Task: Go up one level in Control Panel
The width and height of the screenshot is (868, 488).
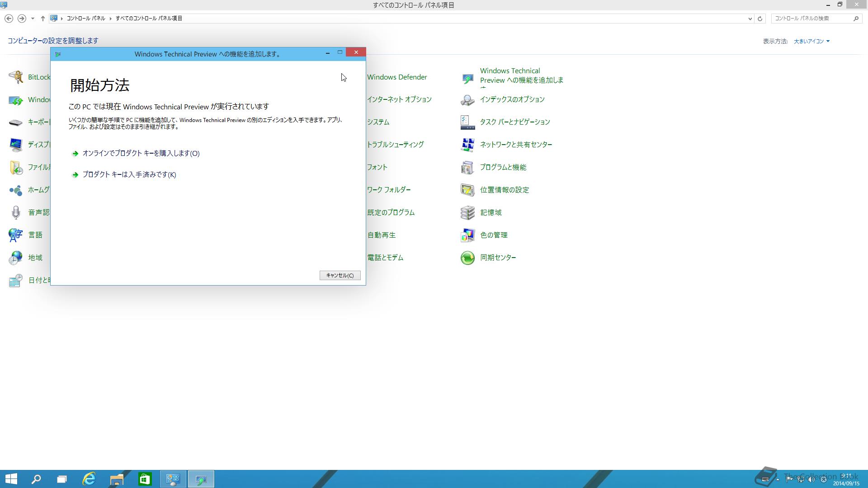Action: tap(43, 19)
